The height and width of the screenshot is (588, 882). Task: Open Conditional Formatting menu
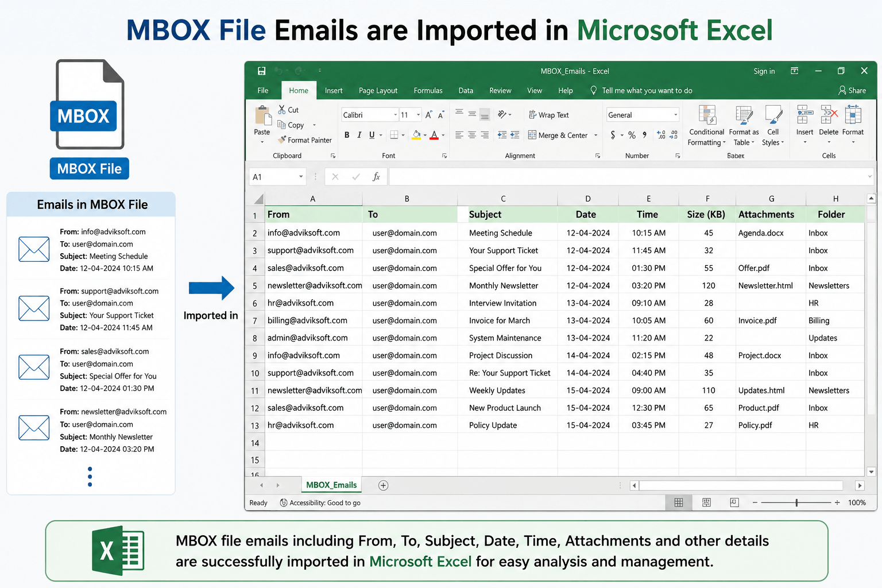pos(707,126)
